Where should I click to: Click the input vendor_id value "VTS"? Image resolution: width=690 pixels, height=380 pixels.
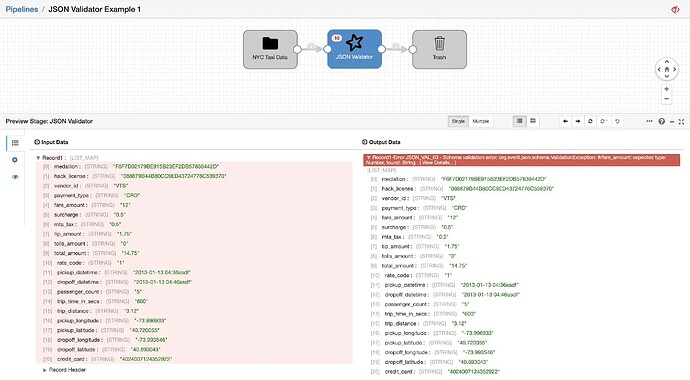[x=121, y=186]
